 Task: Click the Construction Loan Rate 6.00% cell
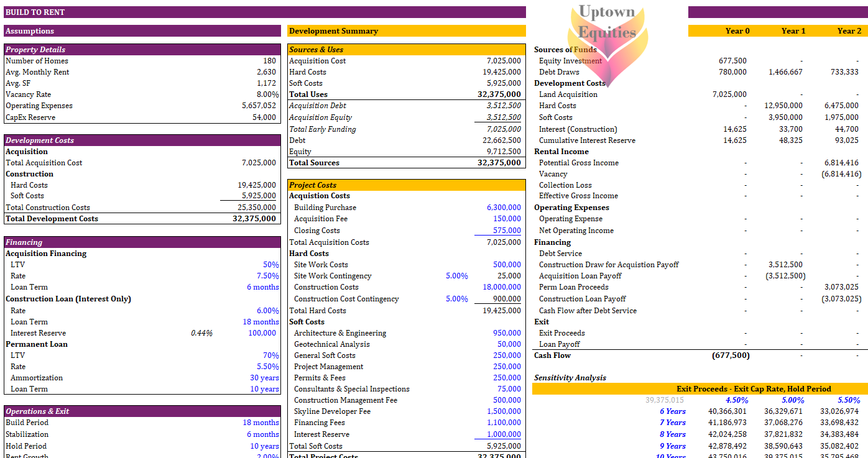click(x=269, y=310)
